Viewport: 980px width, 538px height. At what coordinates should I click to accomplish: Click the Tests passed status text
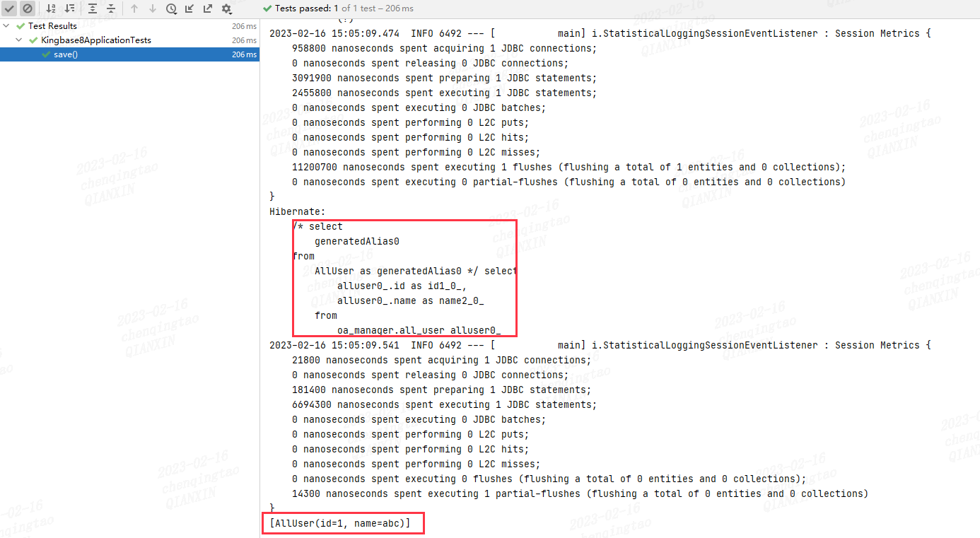point(344,8)
